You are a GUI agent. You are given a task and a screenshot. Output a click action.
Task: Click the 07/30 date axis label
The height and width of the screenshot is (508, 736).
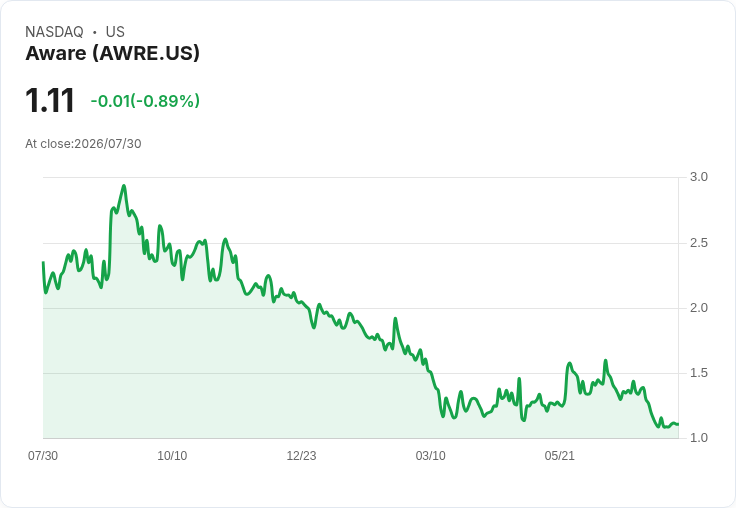[x=43, y=455]
